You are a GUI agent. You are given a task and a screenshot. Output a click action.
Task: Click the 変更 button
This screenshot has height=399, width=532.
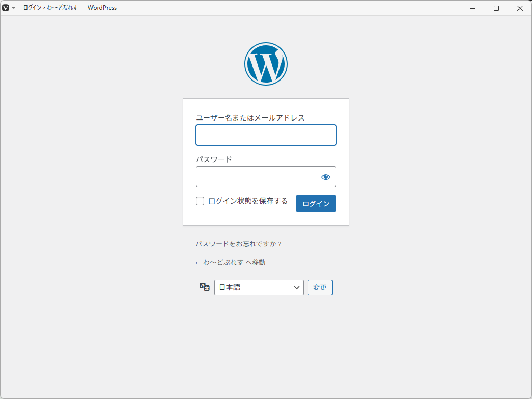click(320, 287)
